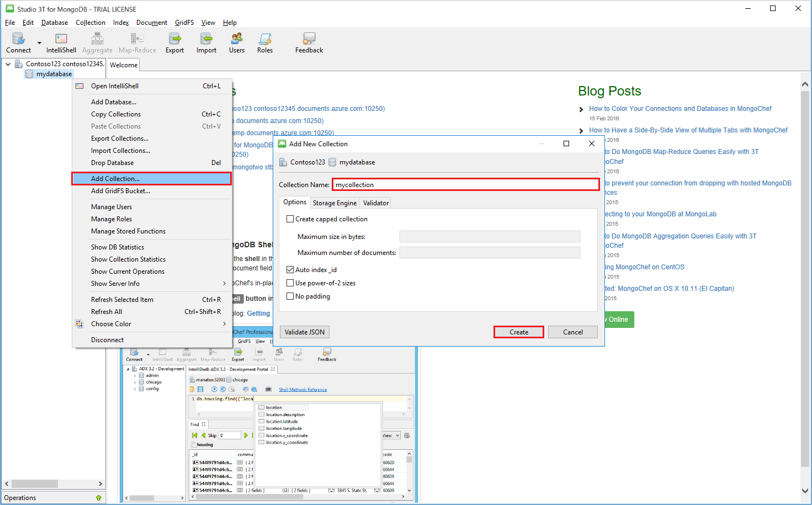Collapse the Contoso123 connection tree
Viewport: 812px width, 505px height.
[x=8, y=63]
